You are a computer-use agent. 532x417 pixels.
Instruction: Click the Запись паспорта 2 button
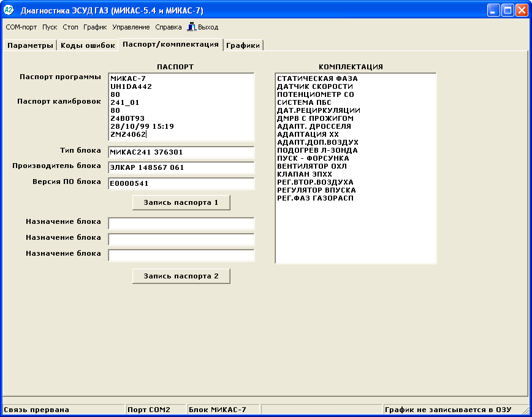(181, 276)
